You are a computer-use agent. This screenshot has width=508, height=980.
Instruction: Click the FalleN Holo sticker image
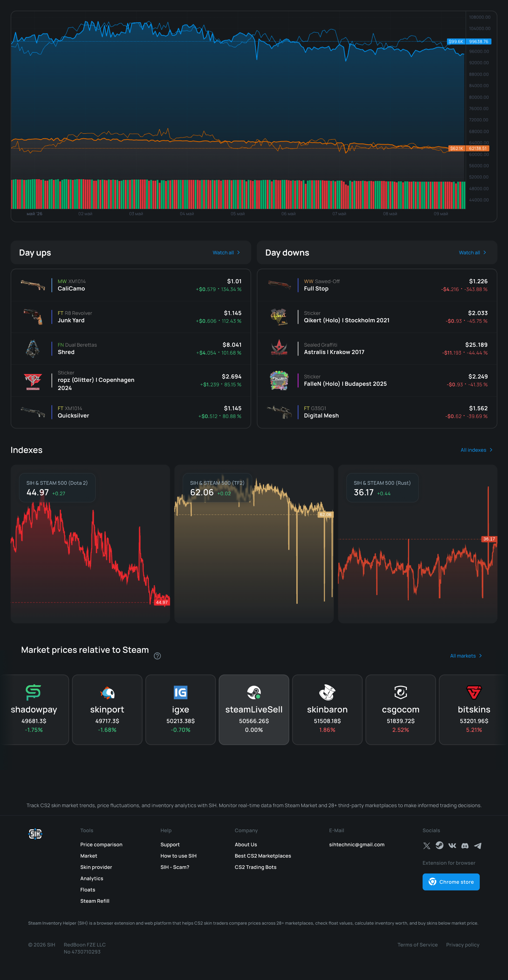(x=279, y=380)
